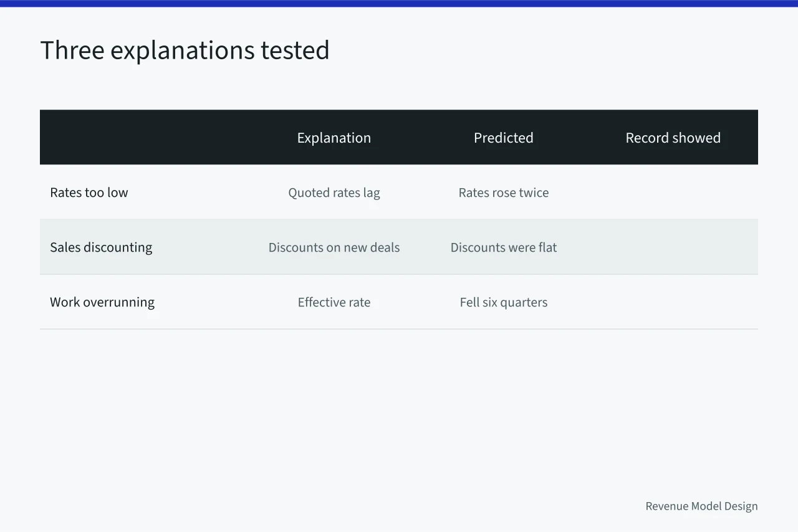Select the 'Discounts on new deals' cell

click(x=334, y=247)
